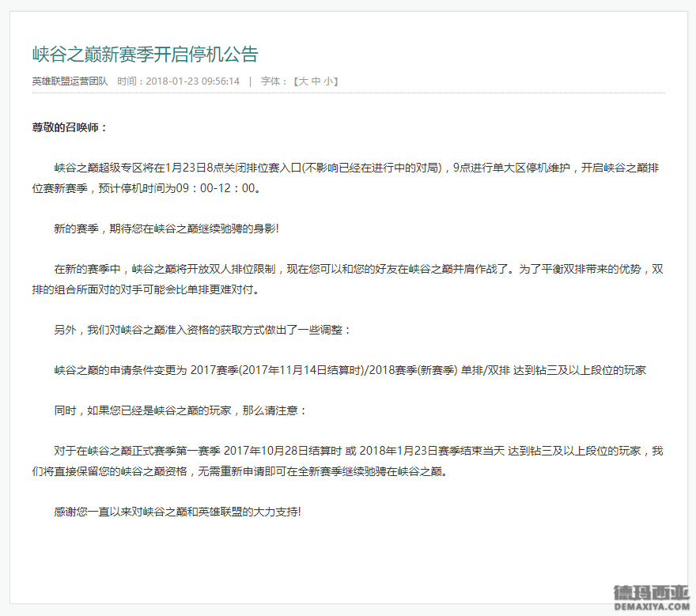Click the line 新的赛季，期待您在峡谷之巅继续驰骋的身影!
Viewport: 696px width, 616px height.
(x=166, y=229)
